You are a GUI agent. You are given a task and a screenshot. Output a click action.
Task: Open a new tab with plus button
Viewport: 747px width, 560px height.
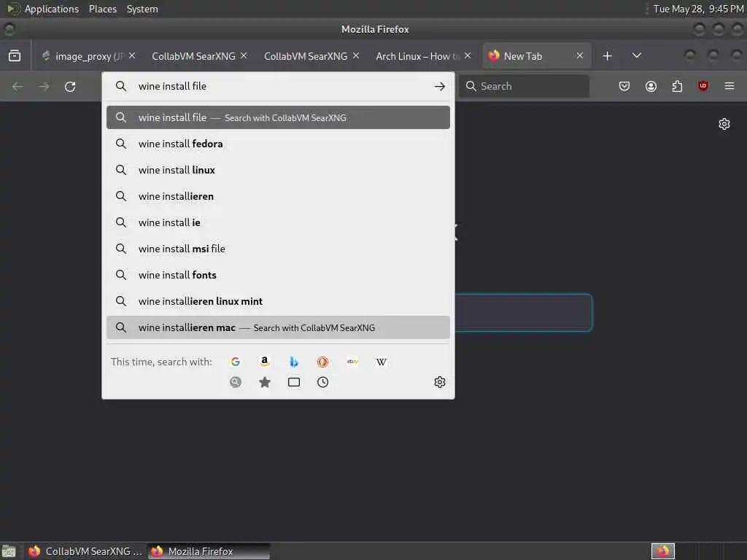coord(607,56)
